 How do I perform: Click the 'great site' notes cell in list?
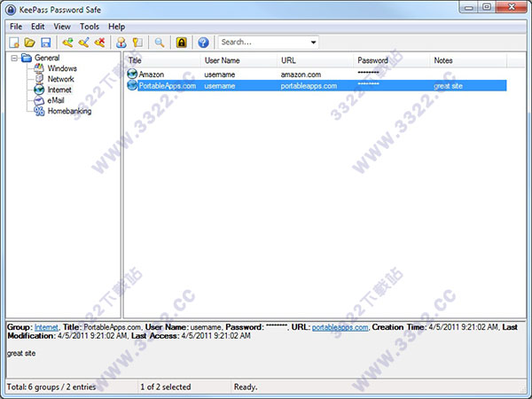click(448, 86)
